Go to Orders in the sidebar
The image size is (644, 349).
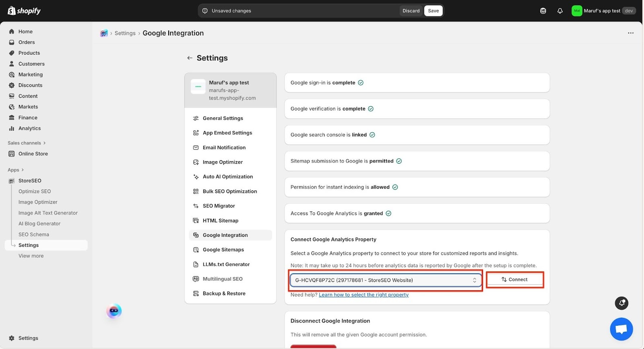[x=27, y=42]
